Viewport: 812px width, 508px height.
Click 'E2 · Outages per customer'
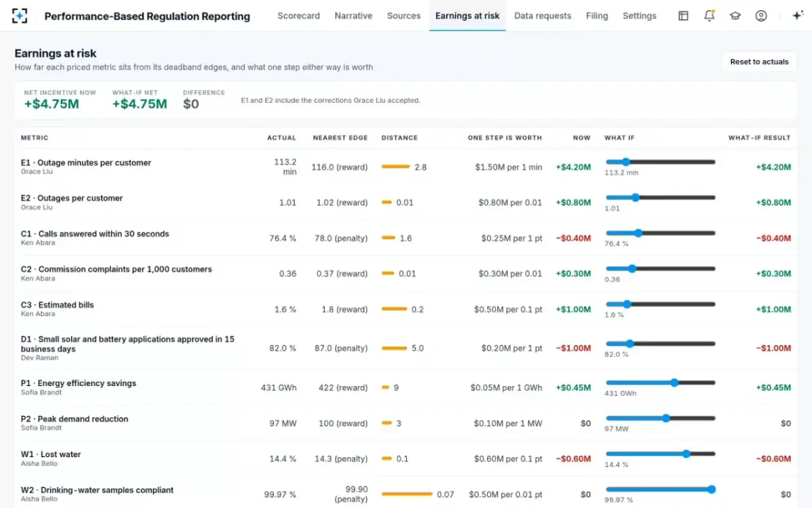click(x=72, y=198)
